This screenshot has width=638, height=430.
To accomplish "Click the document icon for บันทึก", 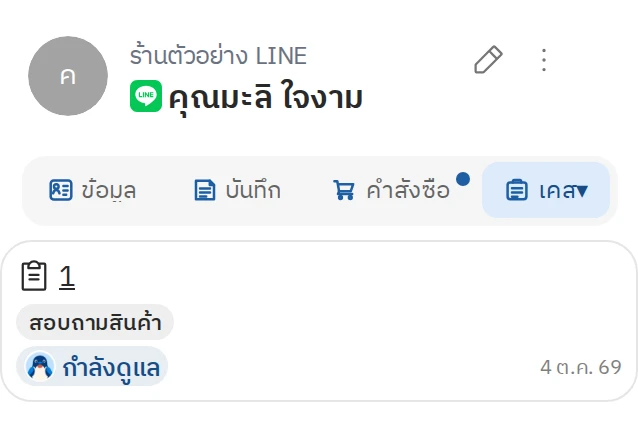I will click(x=205, y=190).
